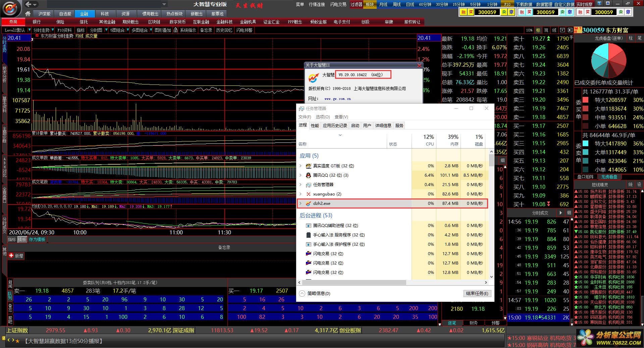
Task: Open dropdown arrow next to 多图组合
Action: pos(151,30)
